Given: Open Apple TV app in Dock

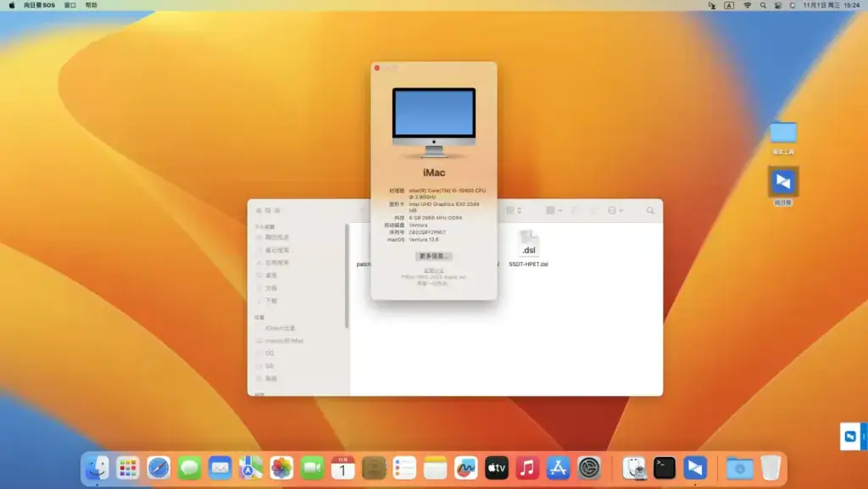Looking at the screenshot, I should click(x=497, y=468).
